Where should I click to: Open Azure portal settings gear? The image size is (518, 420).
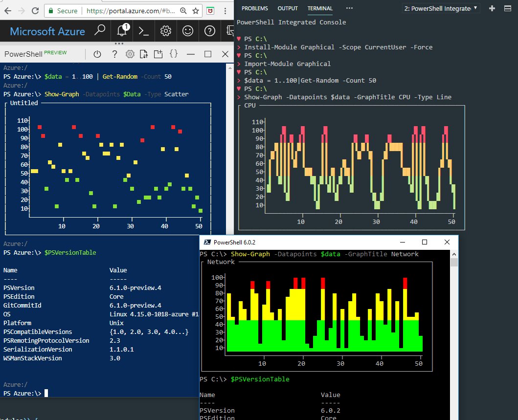point(165,31)
